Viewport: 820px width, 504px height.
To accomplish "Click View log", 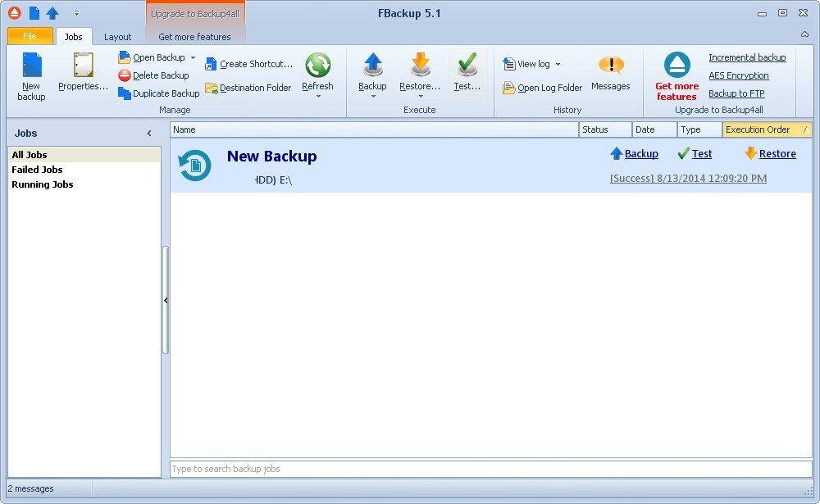I will point(526,64).
